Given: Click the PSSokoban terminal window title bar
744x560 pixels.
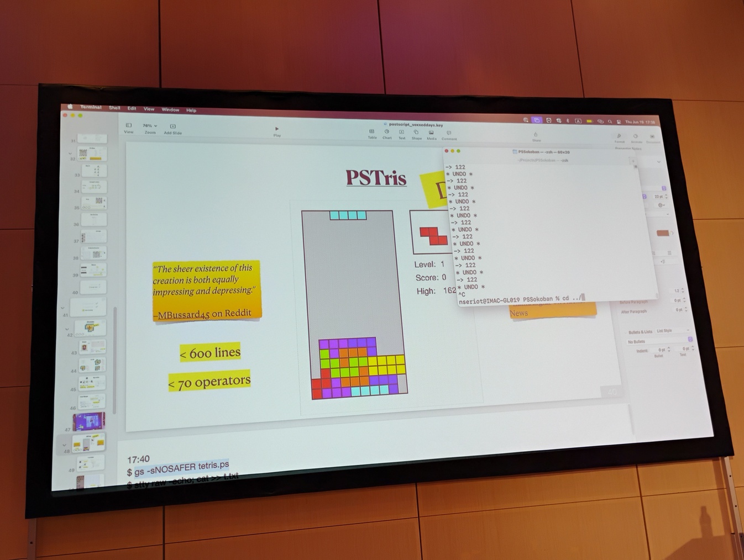Looking at the screenshot, I should (541, 152).
